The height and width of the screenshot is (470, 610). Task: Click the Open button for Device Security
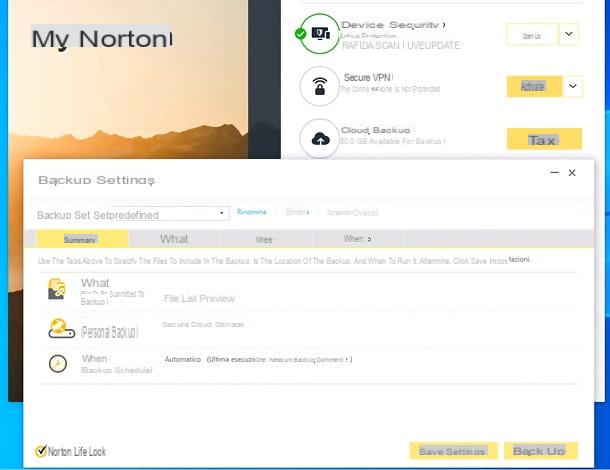tap(532, 35)
